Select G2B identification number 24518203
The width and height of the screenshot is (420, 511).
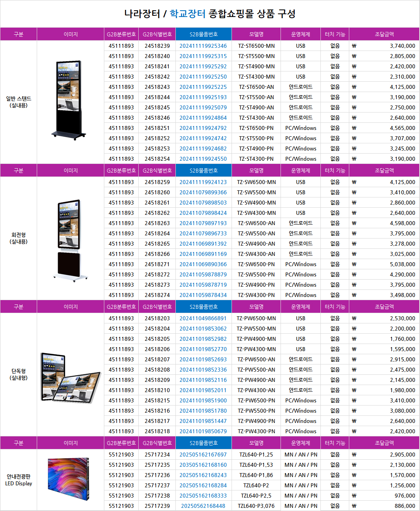[157, 318]
